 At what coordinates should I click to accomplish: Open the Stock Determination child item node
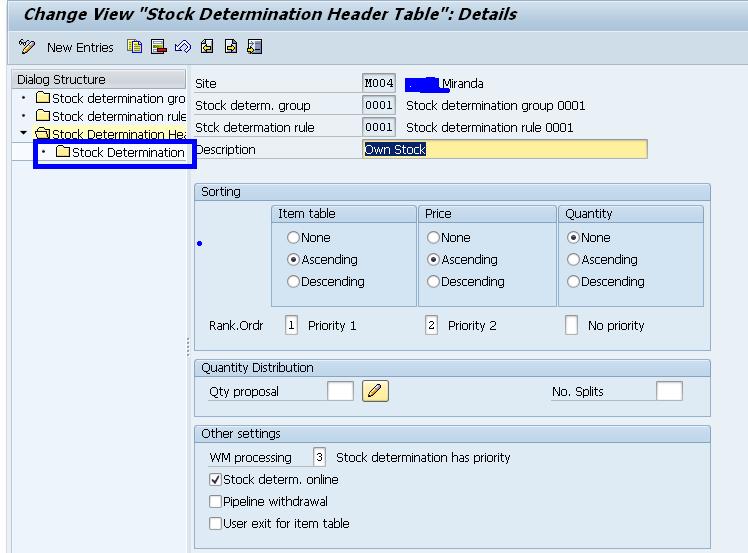pyautogui.click(x=120, y=153)
